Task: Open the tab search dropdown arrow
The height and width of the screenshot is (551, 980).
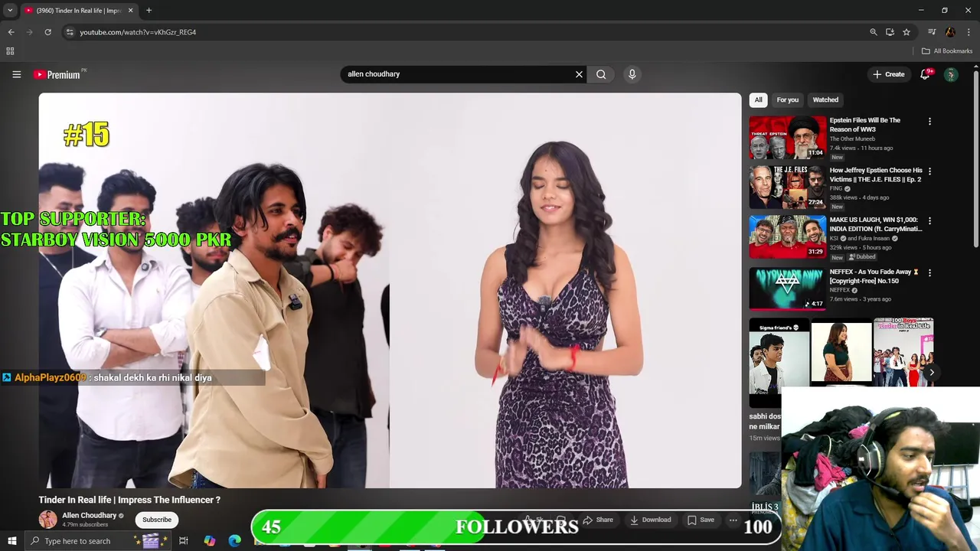Action: [x=10, y=11]
